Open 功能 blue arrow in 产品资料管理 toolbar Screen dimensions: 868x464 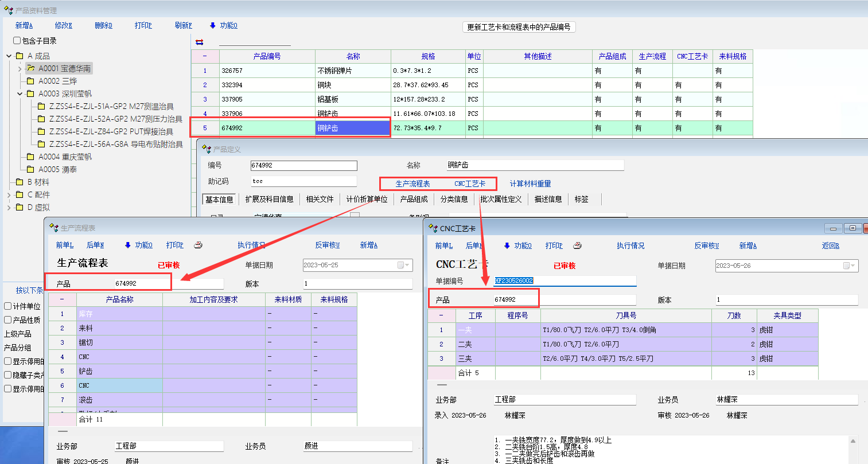213,25
